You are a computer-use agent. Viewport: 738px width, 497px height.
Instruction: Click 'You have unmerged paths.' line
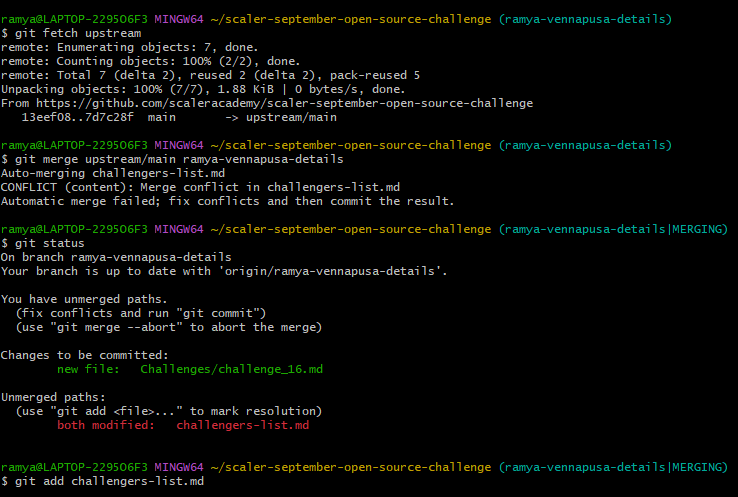pos(84,299)
